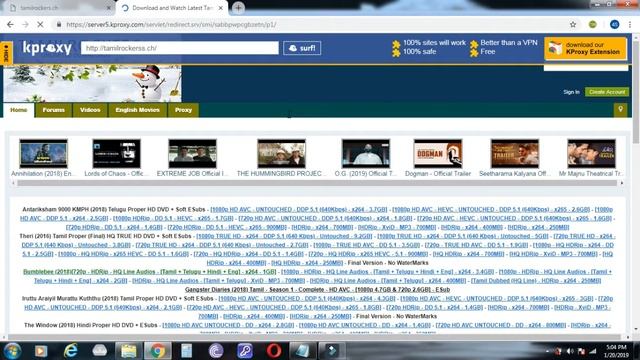The height and width of the screenshot is (360, 640).
Task: Open the EXTREME JOB Official thumbnail
Action: [x=193, y=153]
